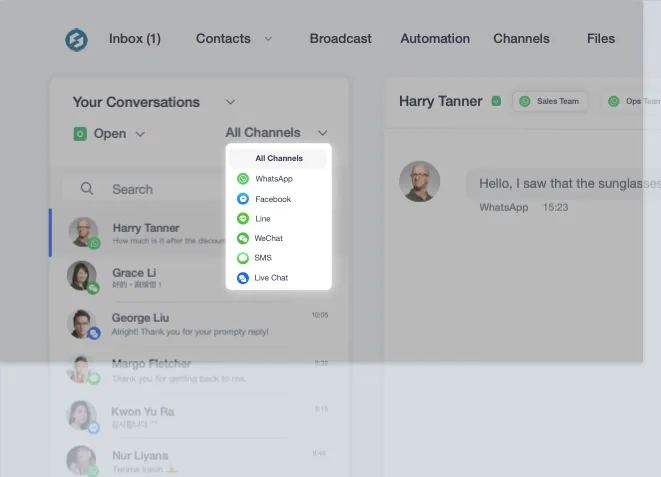This screenshot has width=661, height=477.
Task: Click Harry Tanner's avatar in list
Action: coord(83,231)
